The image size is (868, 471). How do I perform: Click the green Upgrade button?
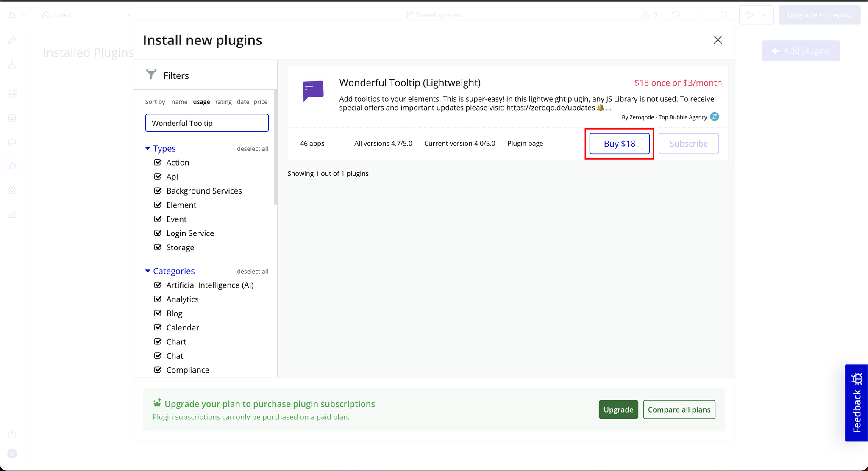pos(618,410)
